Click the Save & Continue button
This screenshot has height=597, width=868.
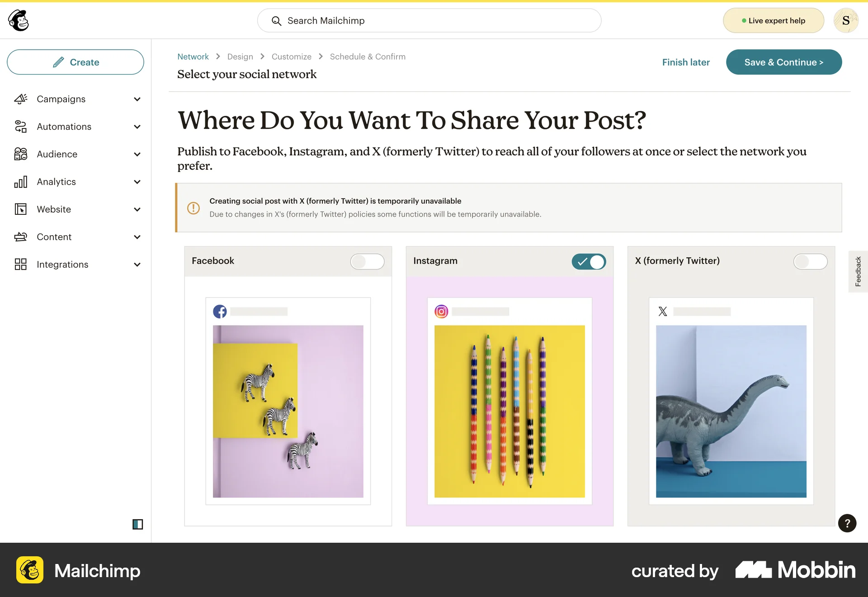click(x=783, y=62)
